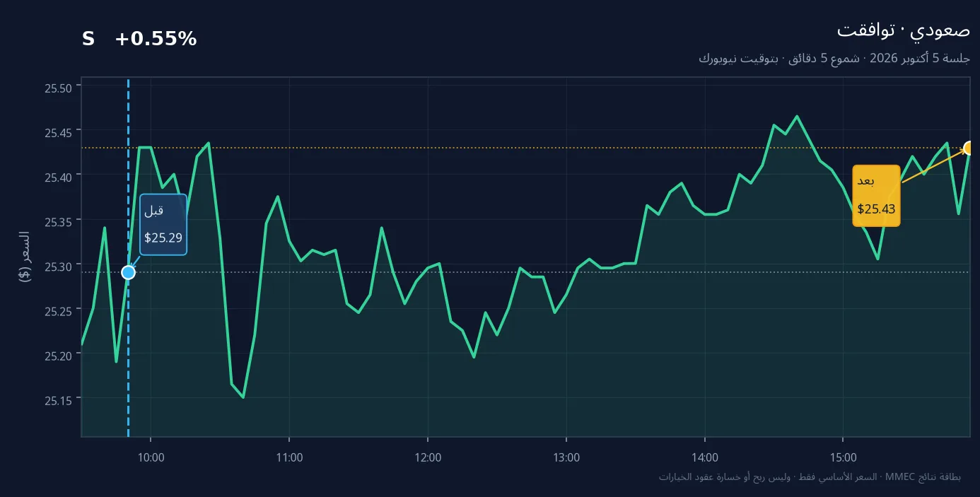The width and height of the screenshot is (980, 497).
Task: Click the 13:00 time axis label
Action: (x=566, y=457)
